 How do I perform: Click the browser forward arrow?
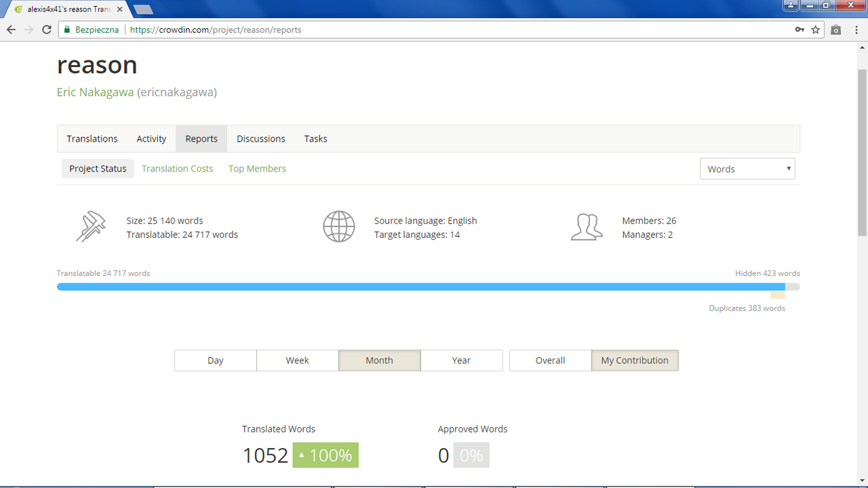point(28,30)
